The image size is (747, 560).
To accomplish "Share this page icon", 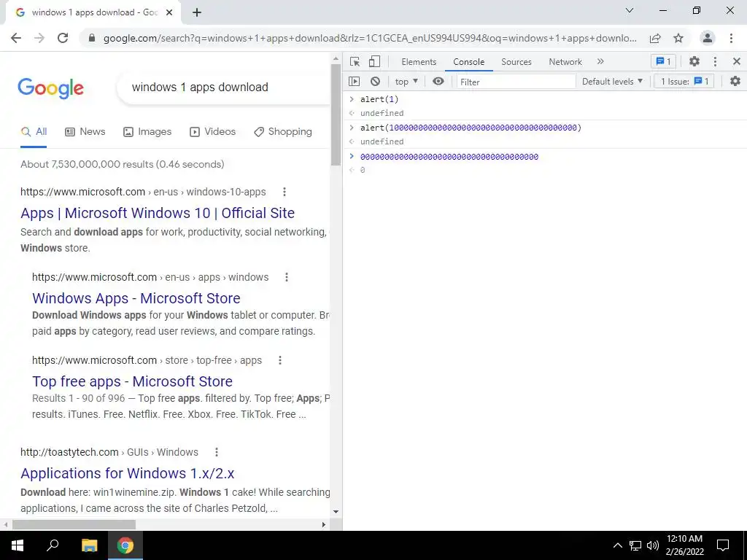I will click(x=655, y=38).
